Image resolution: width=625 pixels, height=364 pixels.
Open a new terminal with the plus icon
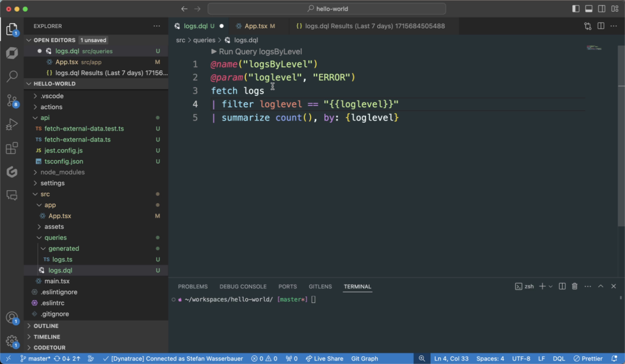pyautogui.click(x=541, y=286)
